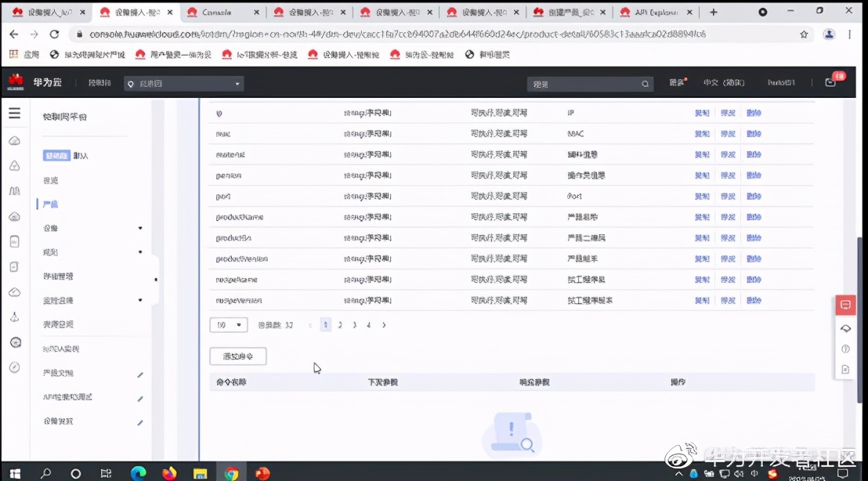The image size is (868, 481).
Task: Click the pencil edit icon beside 设备发放
Action: tap(140, 421)
